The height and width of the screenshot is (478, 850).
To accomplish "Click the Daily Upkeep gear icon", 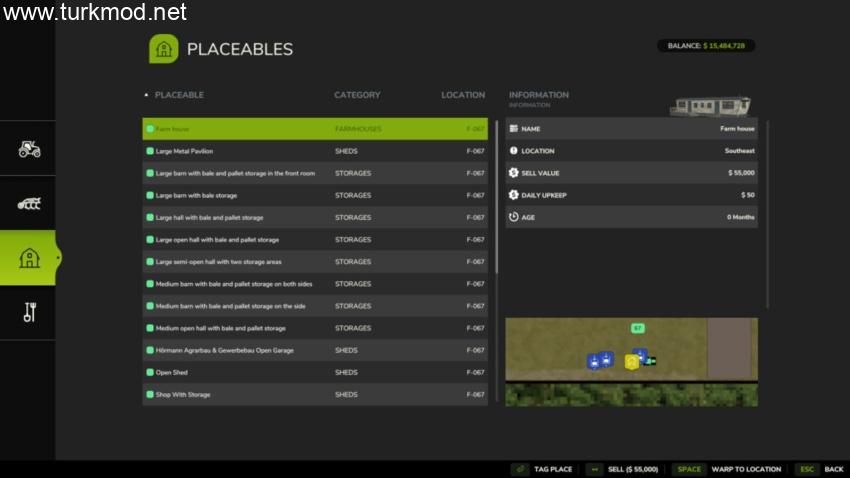I will click(x=513, y=195).
